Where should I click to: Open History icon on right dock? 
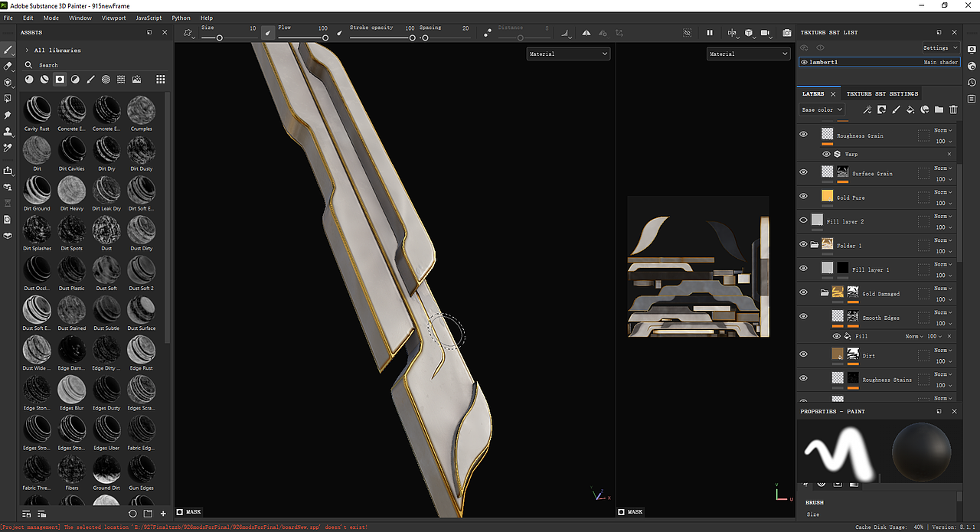(x=971, y=82)
